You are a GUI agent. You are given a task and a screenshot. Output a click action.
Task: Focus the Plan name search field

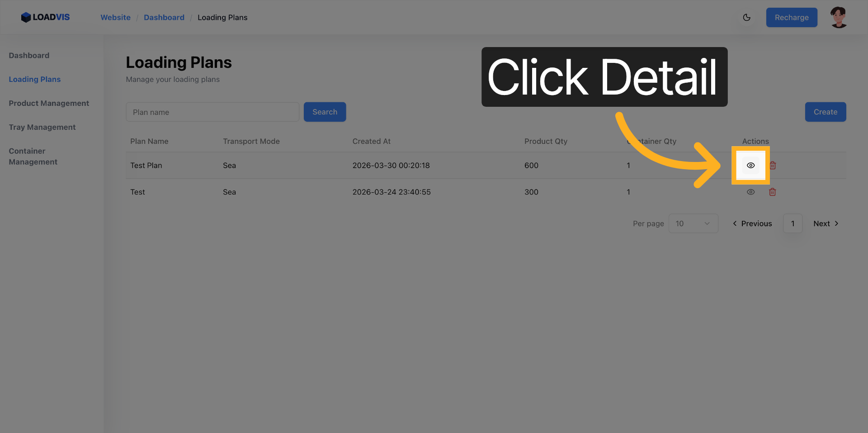pyautogui.click(x=212, y=112)
